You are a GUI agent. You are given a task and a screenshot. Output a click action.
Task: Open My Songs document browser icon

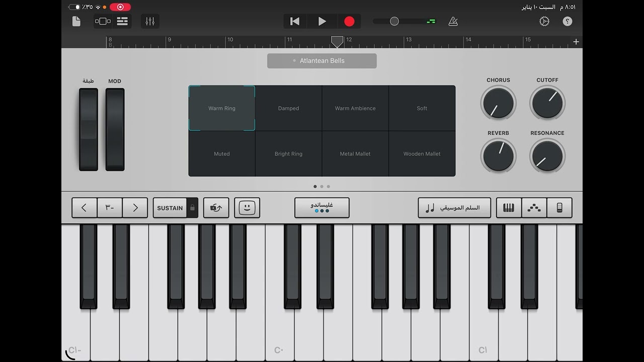click(x=76, y=21)
